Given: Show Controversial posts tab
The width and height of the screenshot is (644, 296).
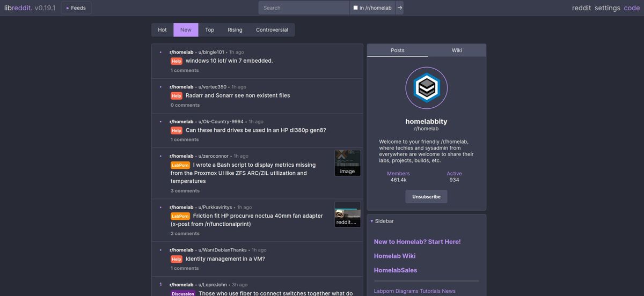Looking at the screenshot, I should click(272, 30).
